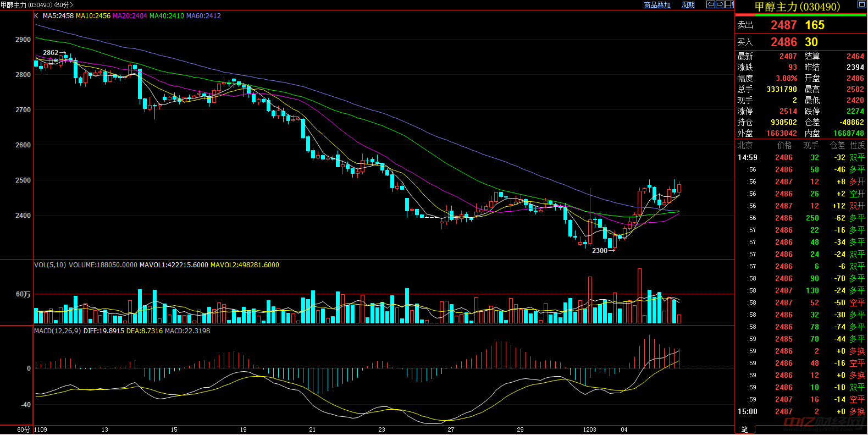
Task: Click the 15:00 trade record row
Action: [801, 411]
